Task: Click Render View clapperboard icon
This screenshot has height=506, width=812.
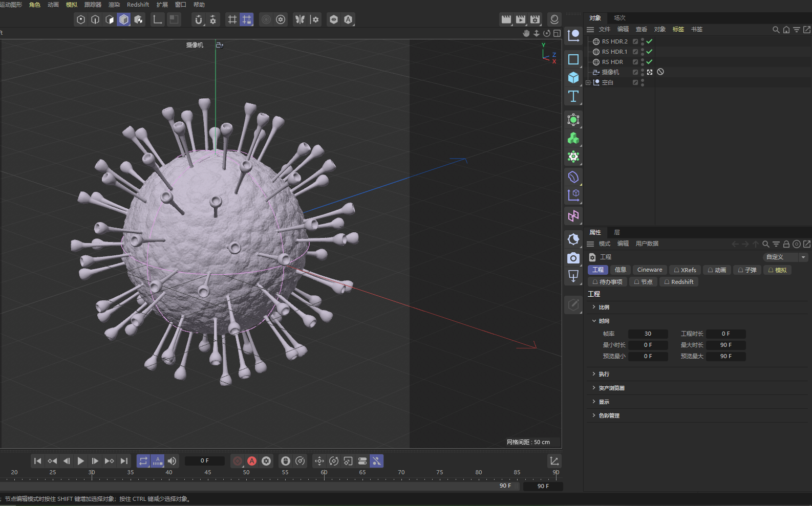Action: click(x=506, y=19)
